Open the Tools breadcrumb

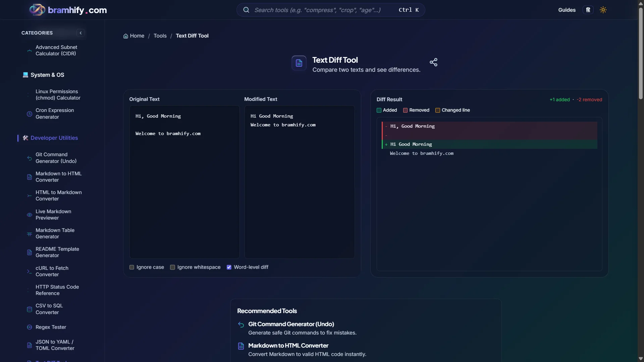(160, 36)
